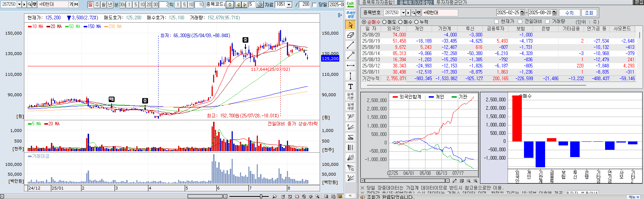This screenshot has width=644, height=199.
Task: Switch chart to monthly 월 period
Action: (x=104, y=4)
